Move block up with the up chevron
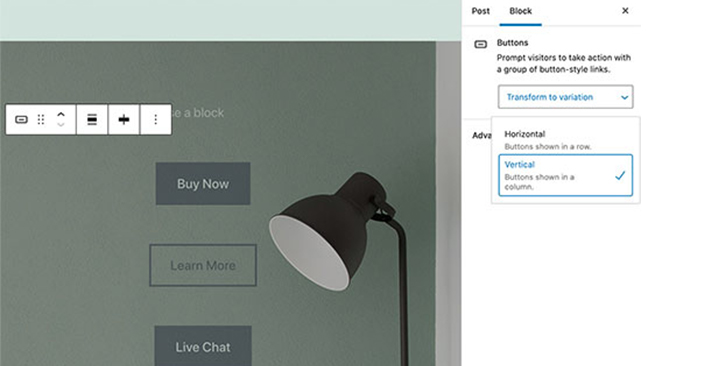The image size is (710, 366). coord(61,114)
